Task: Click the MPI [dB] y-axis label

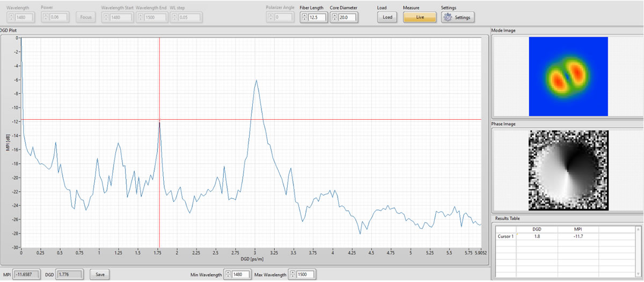Action: point(8,142)
